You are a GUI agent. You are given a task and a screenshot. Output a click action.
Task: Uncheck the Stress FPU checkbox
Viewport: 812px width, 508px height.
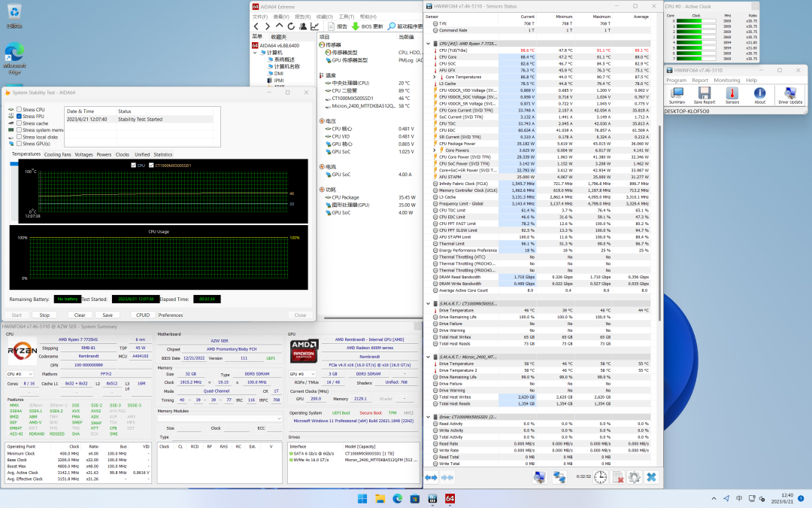click(19, 116)
